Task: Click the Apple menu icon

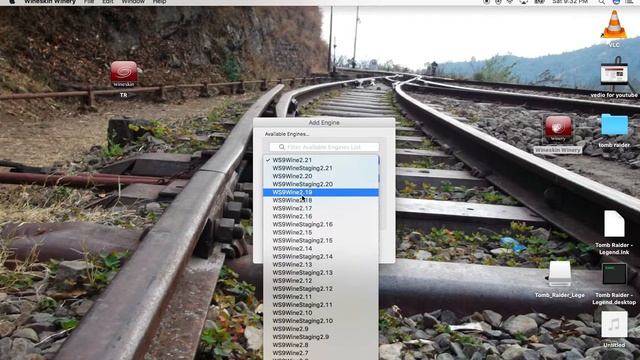Action: pos(12,2)
